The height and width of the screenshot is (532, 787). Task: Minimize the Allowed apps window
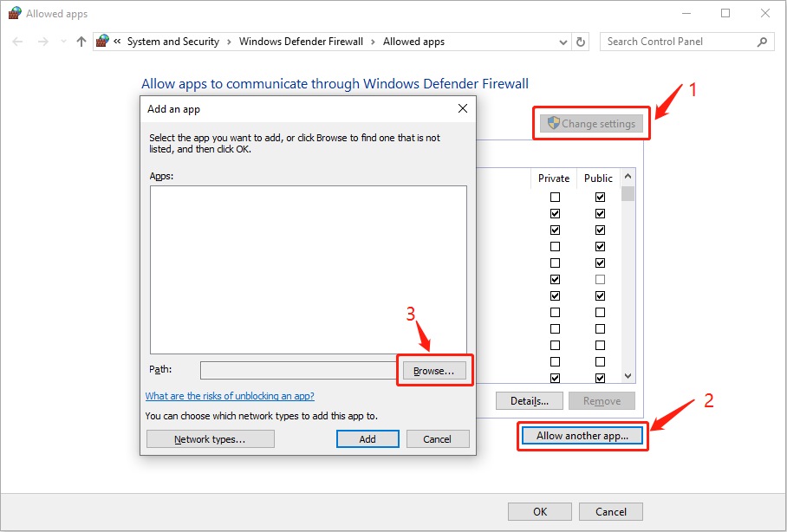[686, 14]
